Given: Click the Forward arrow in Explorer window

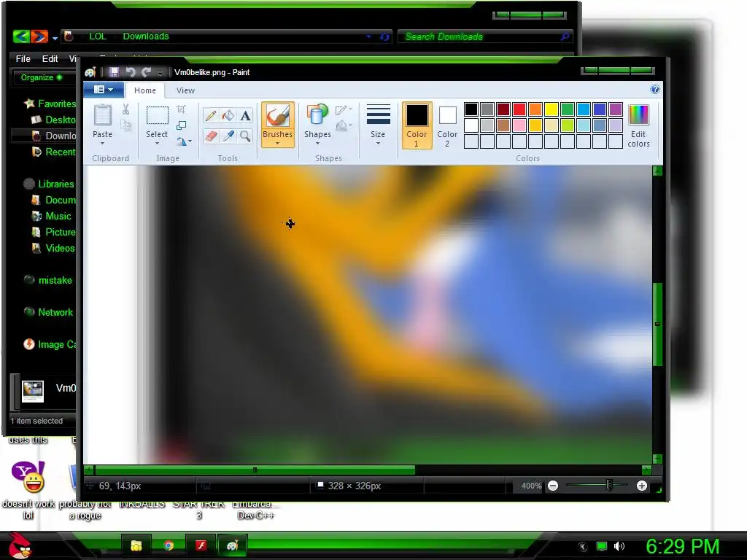Looking at the screenshot, I should pyautogui.click(x=39, y=36).
